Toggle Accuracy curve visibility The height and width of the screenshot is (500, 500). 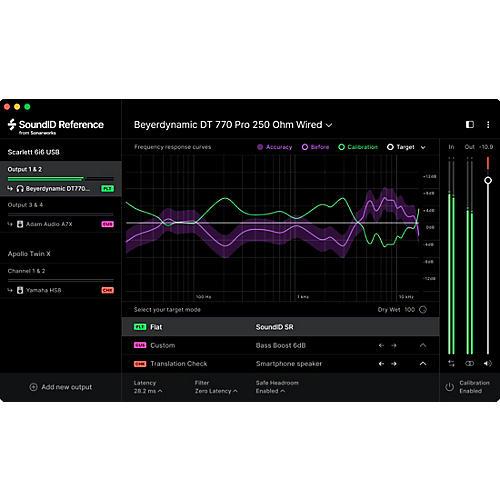point(275,147)
